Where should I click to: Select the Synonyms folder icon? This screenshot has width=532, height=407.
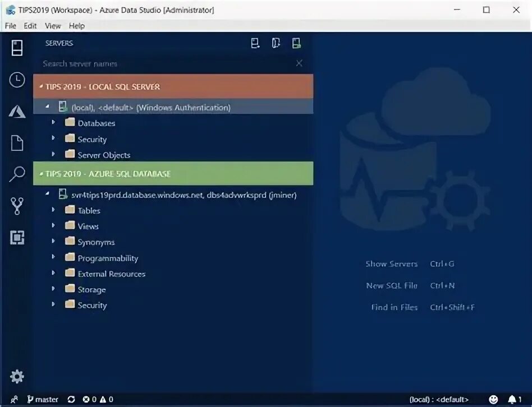point(70,241)
